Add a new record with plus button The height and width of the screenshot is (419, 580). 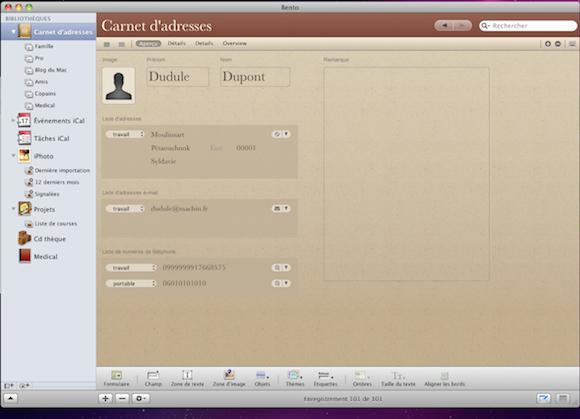(105, 398)
